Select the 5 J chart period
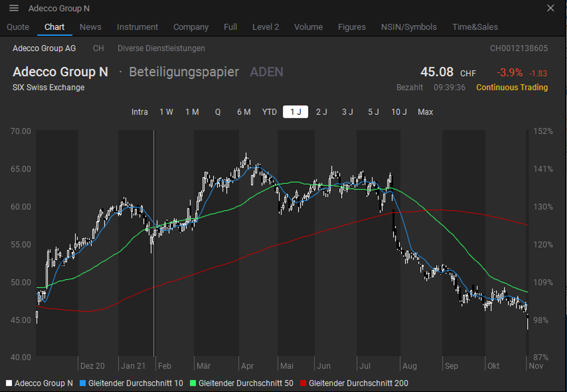 pyautogui.click(x=373, y=112)
